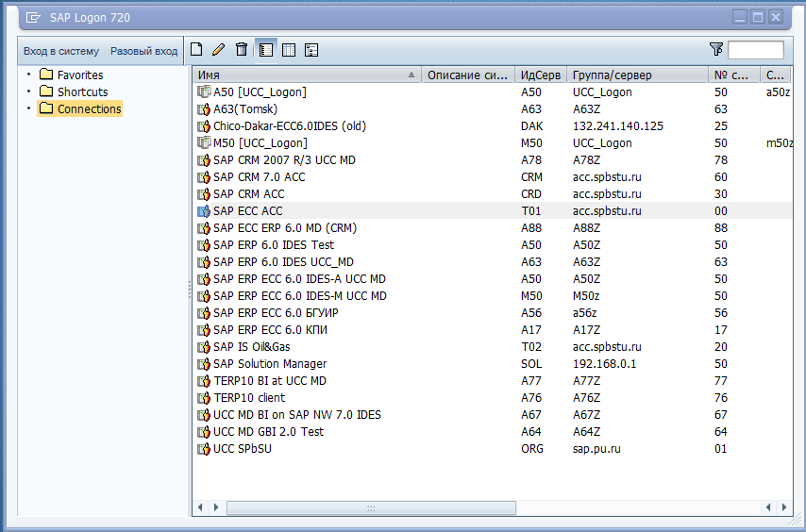This screenshot has width=806, height=532.
Task: Click the Разовый вход button
Action: pos(143,51)
